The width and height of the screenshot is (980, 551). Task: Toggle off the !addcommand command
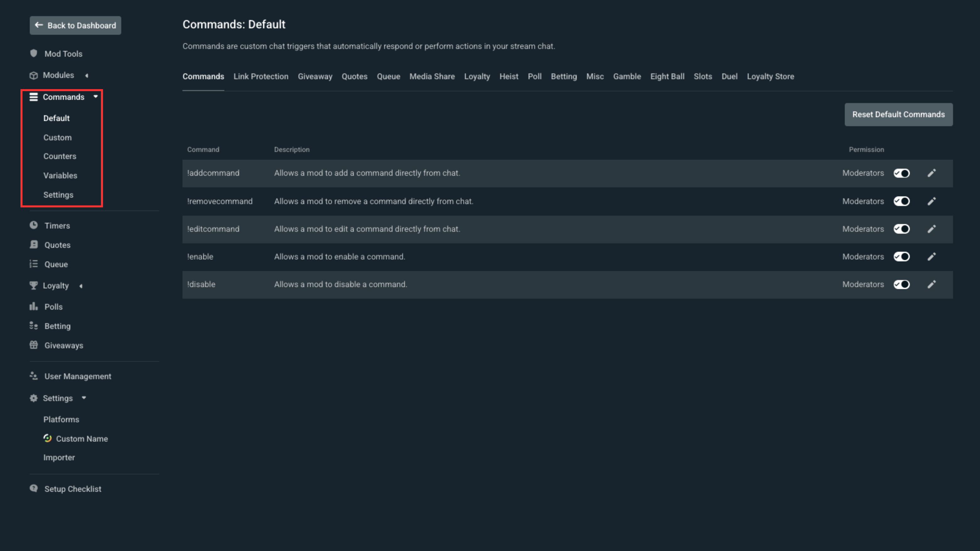tap(901, 173)
